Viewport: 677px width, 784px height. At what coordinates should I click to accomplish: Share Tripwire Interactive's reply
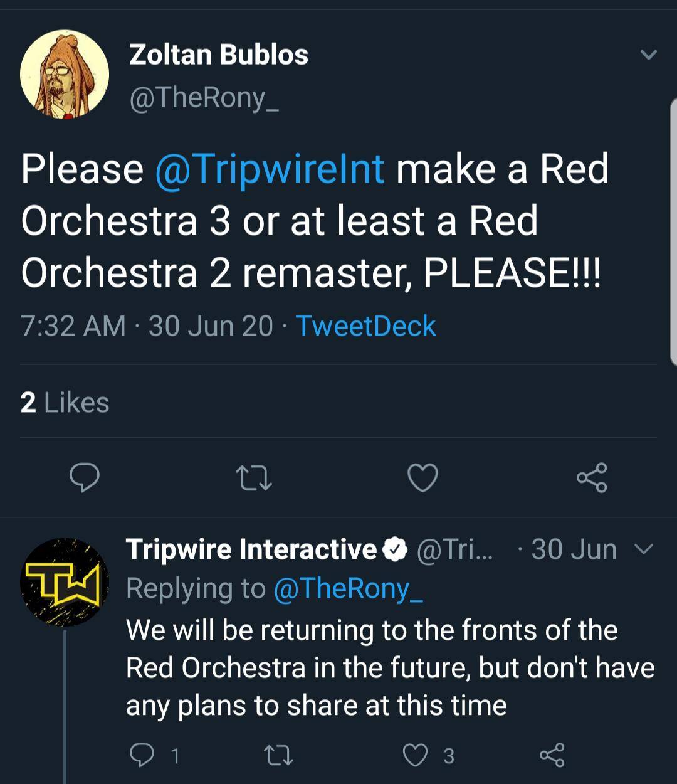coord(554,756)
